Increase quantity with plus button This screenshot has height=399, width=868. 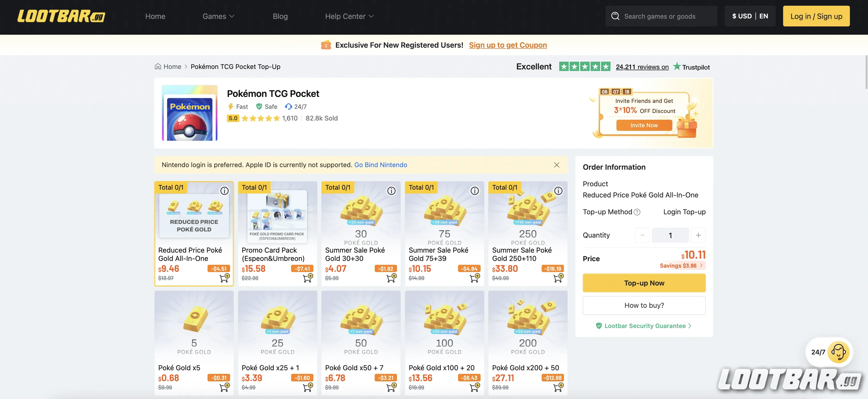coord(698,235)
